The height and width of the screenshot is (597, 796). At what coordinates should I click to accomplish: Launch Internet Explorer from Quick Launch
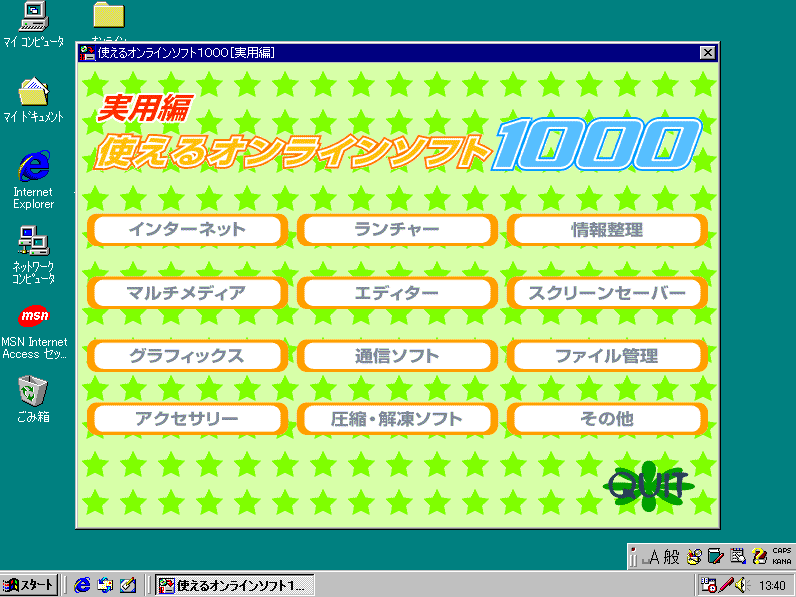point(82,585)
